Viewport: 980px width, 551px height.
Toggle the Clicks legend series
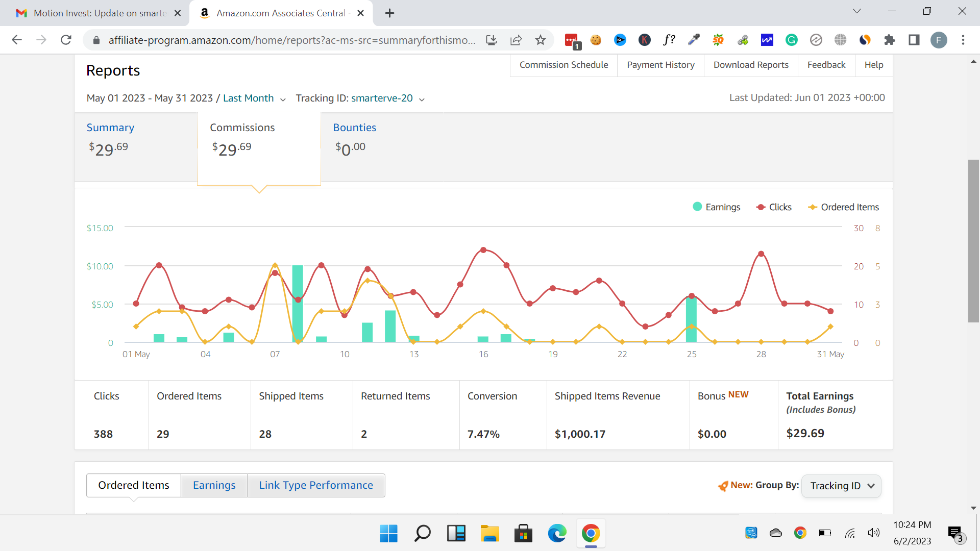(x=774, y=207)
